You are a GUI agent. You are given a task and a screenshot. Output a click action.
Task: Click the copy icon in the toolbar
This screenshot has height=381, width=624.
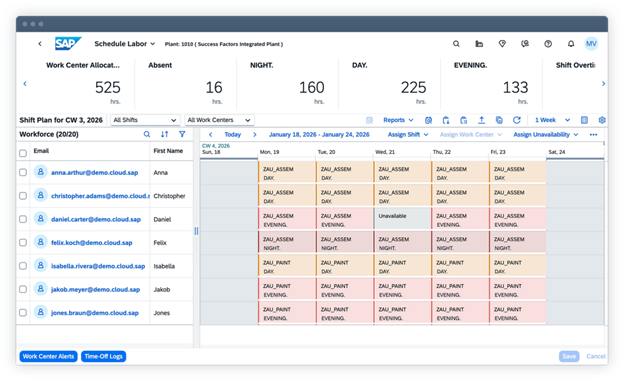499,120
